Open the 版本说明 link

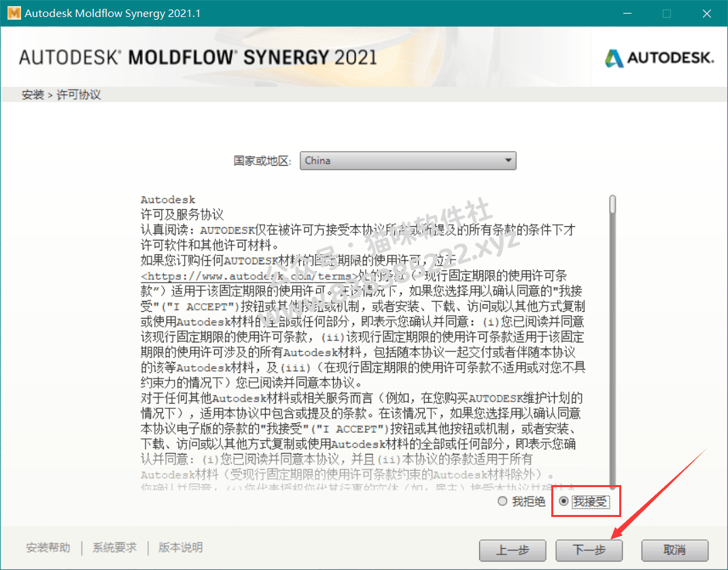point(181,548)
